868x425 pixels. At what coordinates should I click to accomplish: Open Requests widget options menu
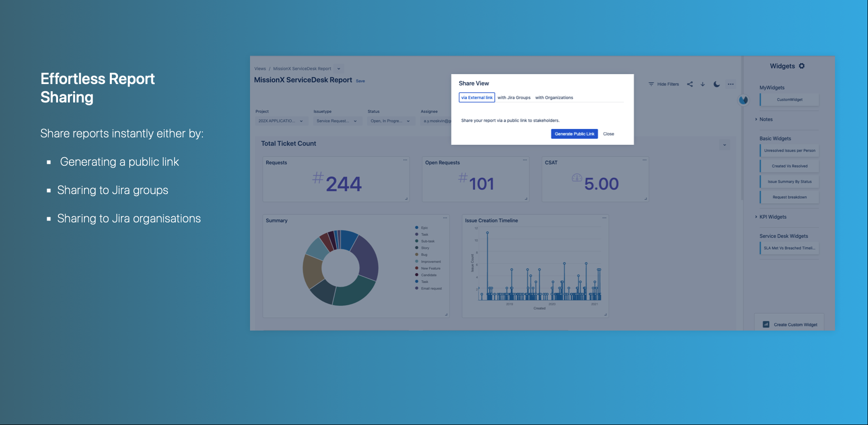click(405, 160)
